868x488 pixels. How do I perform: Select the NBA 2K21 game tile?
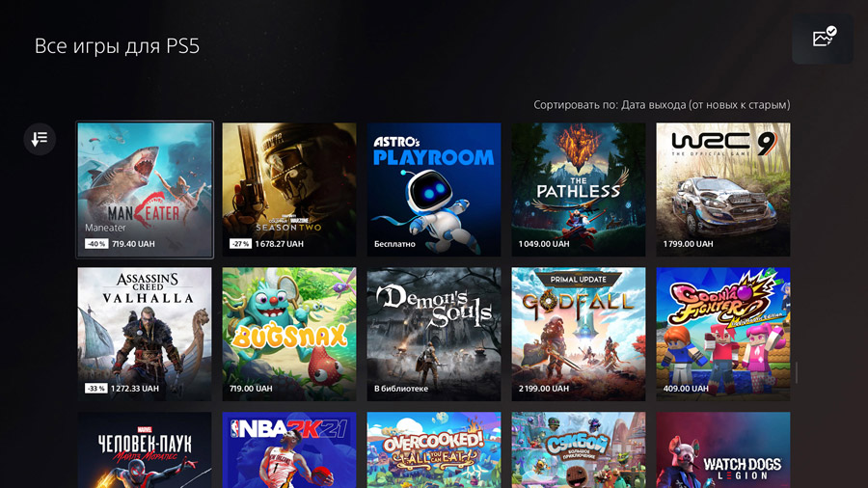(289, 449)
